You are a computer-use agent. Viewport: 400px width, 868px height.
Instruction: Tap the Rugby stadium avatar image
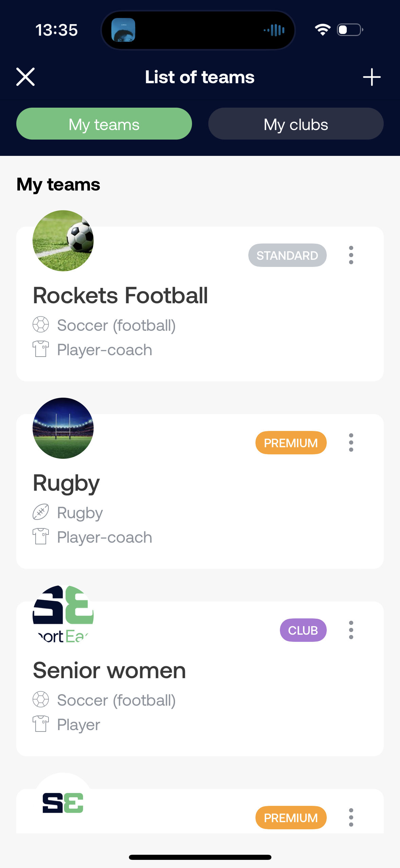[x=63, y=428]
